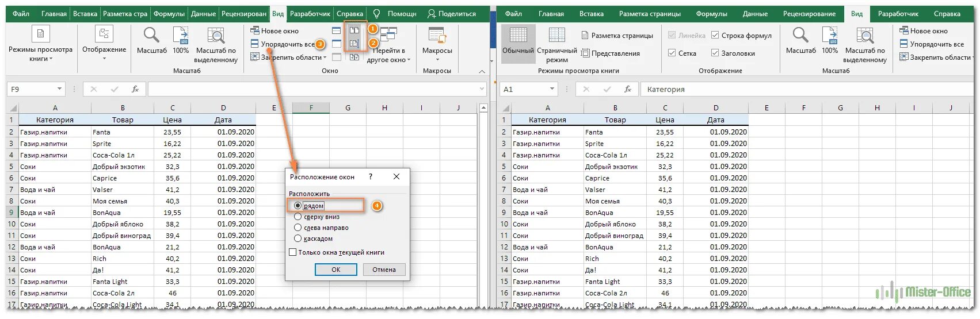Click the Unhide window icon in left ribbon

click(x=337, y=57)
